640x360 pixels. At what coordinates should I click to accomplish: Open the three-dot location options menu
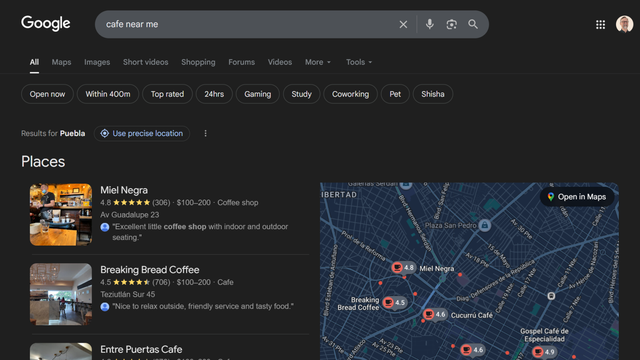pyautogui.click(x=205, y=133)
